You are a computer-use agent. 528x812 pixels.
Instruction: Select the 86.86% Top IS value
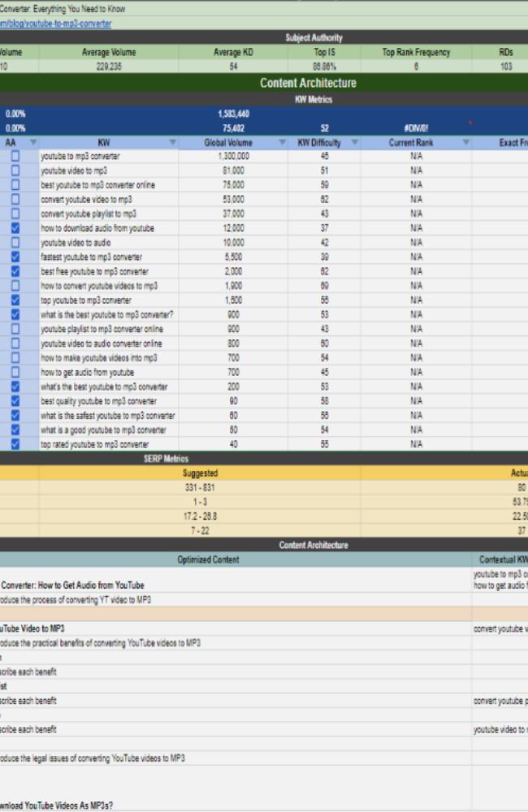tap(324, 67)
